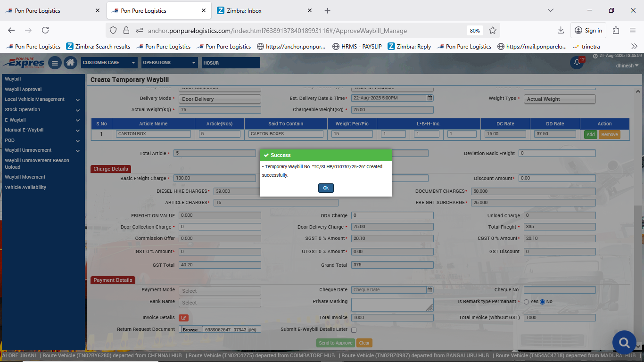Image resolution: width=644 pixels, height=362 pixels.
Task: Click the red Invoice Details edit icon
Action: 183,318
